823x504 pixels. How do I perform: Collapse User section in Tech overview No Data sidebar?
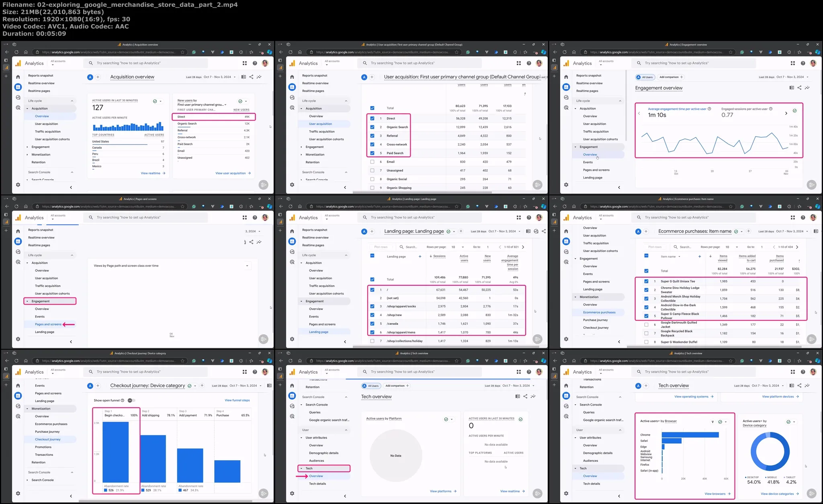tap(346, 430)
